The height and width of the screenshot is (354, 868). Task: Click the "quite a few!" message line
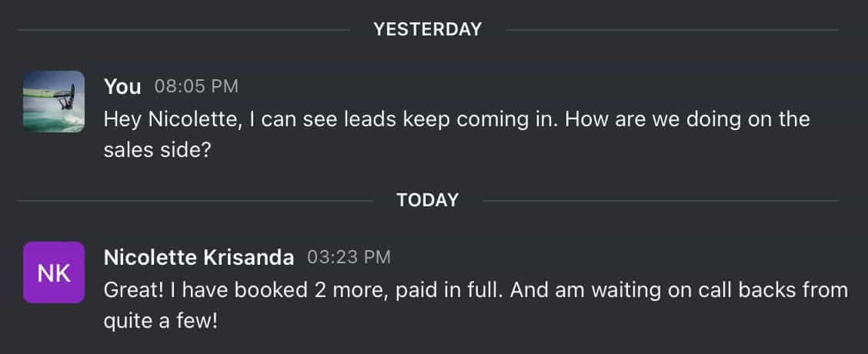click(x=161, y=321)
